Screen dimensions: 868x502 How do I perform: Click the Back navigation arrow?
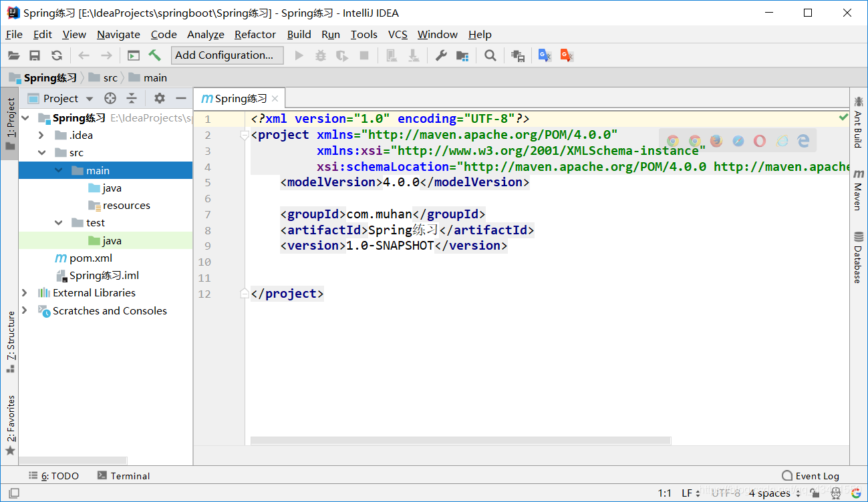[84, 55]
